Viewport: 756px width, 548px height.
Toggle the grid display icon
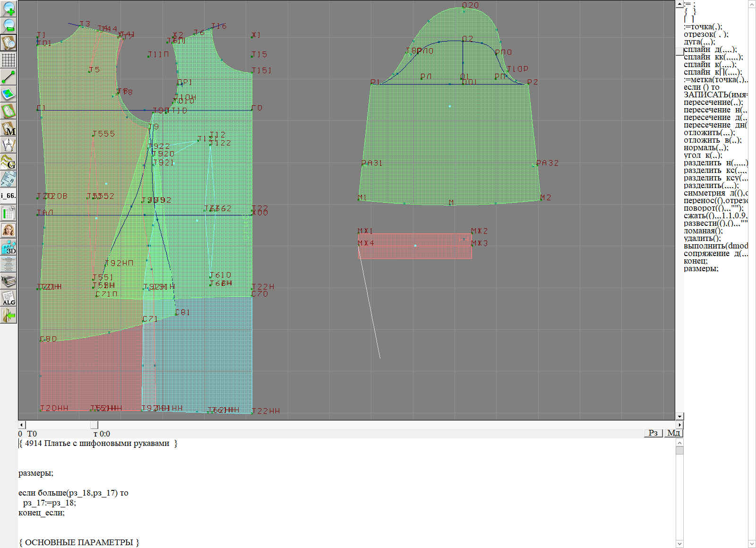[9, 60]
